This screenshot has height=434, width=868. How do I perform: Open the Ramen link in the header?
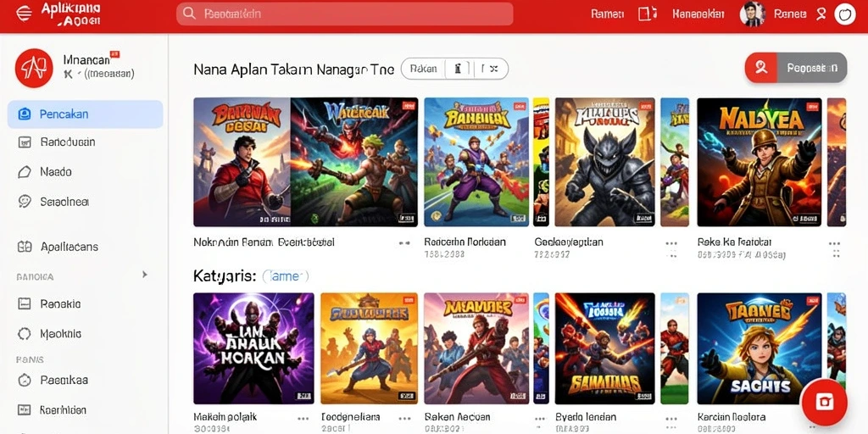click(x=607, y=14)
